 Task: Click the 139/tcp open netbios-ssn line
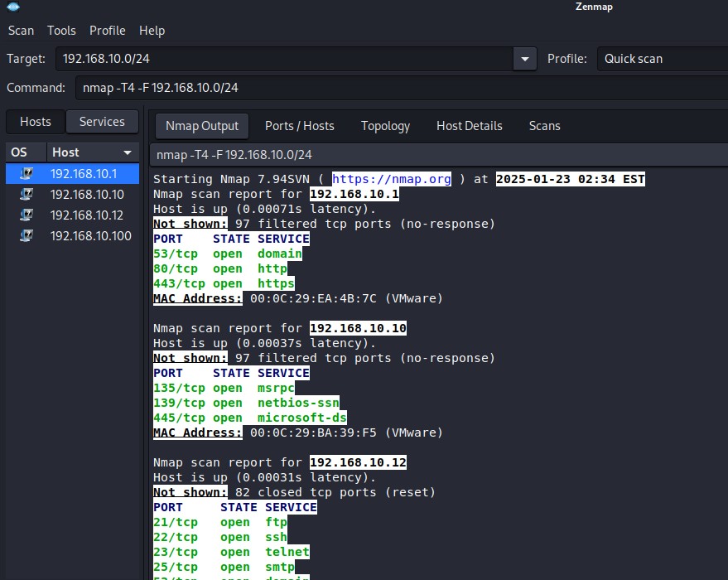coord(246,403)
